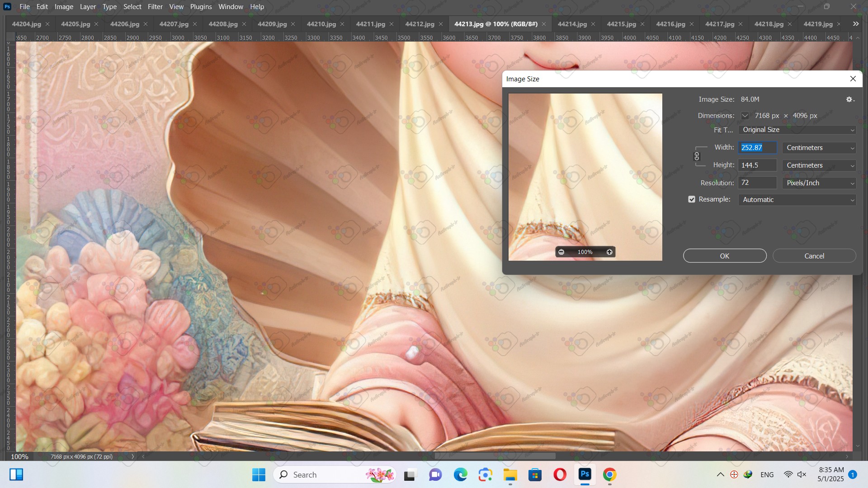Open the Windows widgets panel icon
Viewport: 868px width, 488px height.
click(16, 475)
